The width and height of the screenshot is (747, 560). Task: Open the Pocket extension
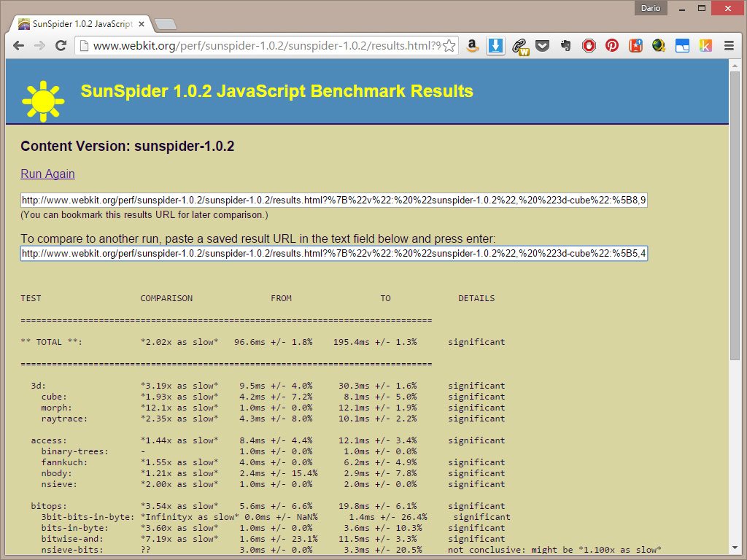(x=542, y=45)
